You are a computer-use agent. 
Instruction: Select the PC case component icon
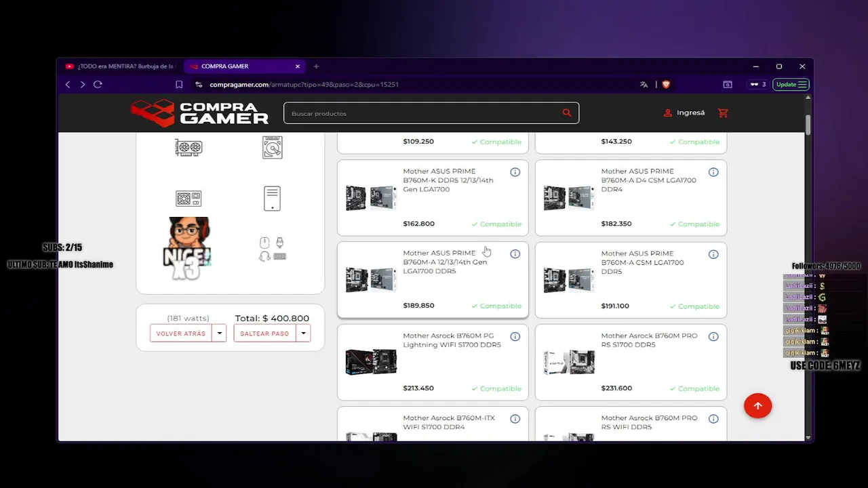tap(273, 199)
